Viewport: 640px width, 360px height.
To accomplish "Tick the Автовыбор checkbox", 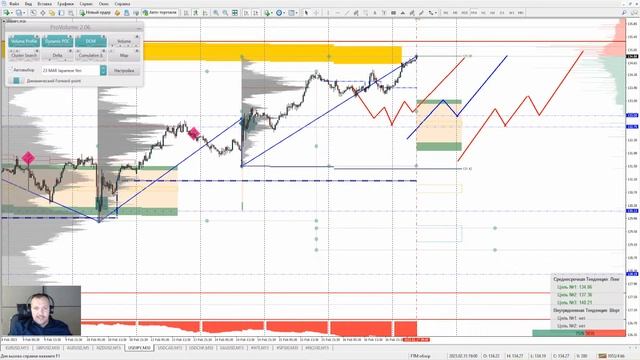I will tap(11, 70).
